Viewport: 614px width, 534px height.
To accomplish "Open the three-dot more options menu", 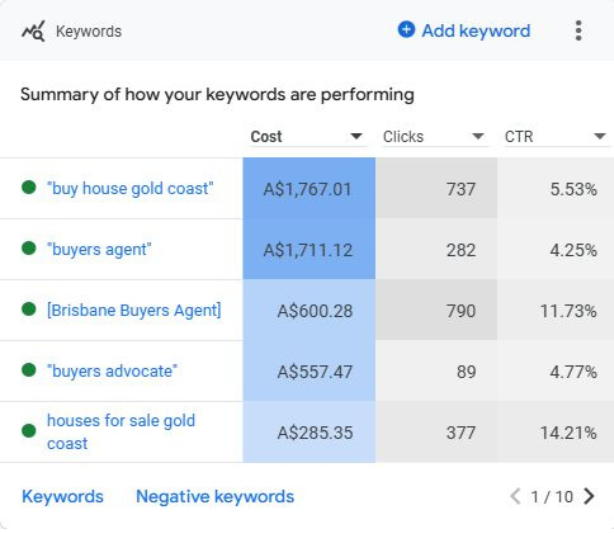I will point(578,31).
